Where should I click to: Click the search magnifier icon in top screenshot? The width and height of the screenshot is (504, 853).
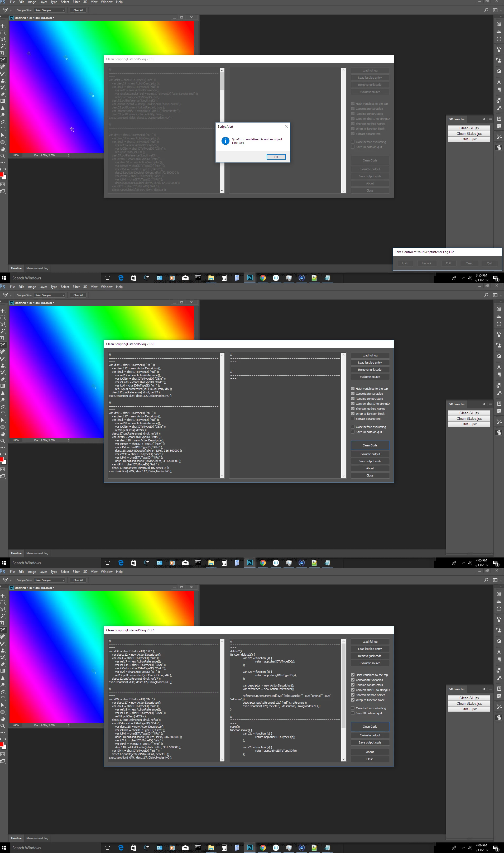point(486,10)
